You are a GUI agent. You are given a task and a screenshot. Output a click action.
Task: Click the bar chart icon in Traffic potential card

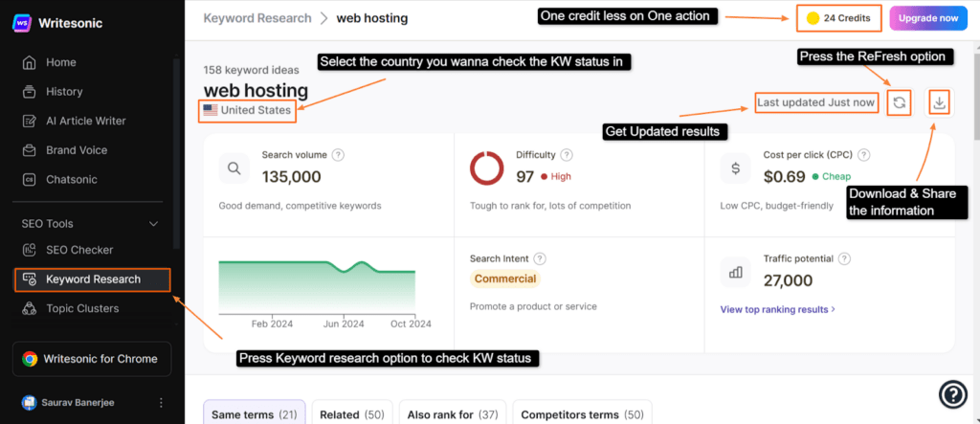click(736, 272)
